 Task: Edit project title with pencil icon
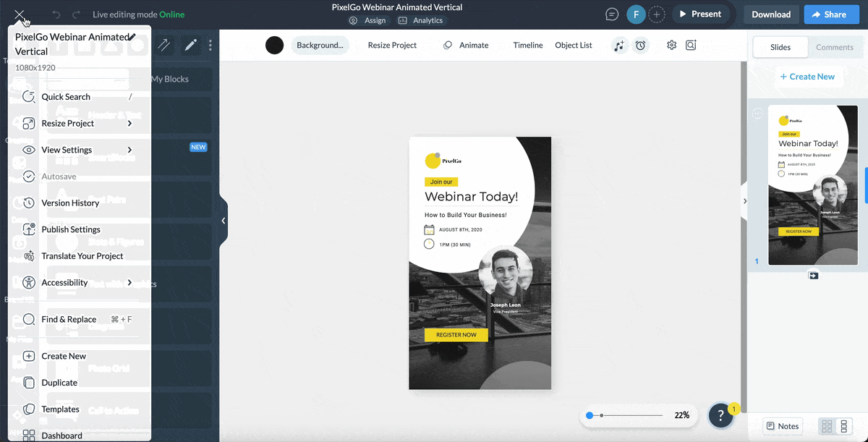(x=132, y=36)
